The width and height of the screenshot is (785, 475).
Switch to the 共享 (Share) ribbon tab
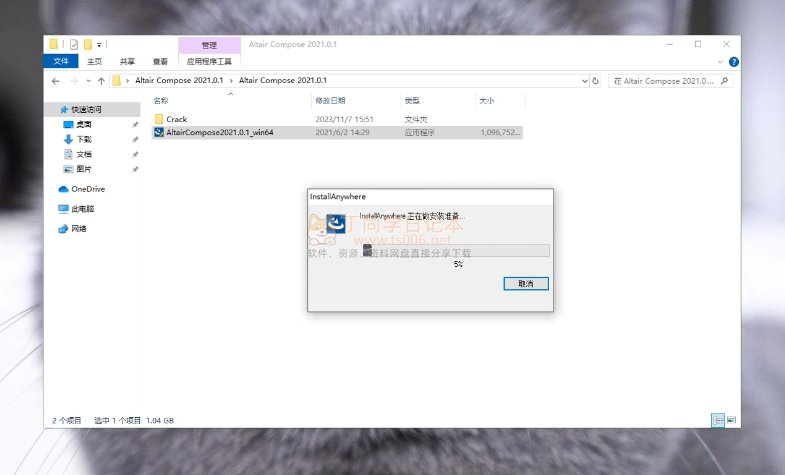tap(127, 61)
